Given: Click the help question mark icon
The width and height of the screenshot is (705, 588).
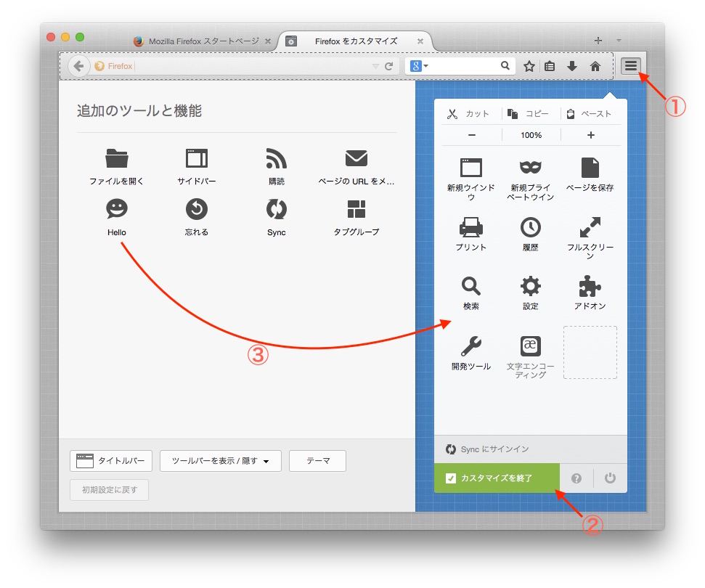Looking at the screenshot, I should [x=576, y=478].
